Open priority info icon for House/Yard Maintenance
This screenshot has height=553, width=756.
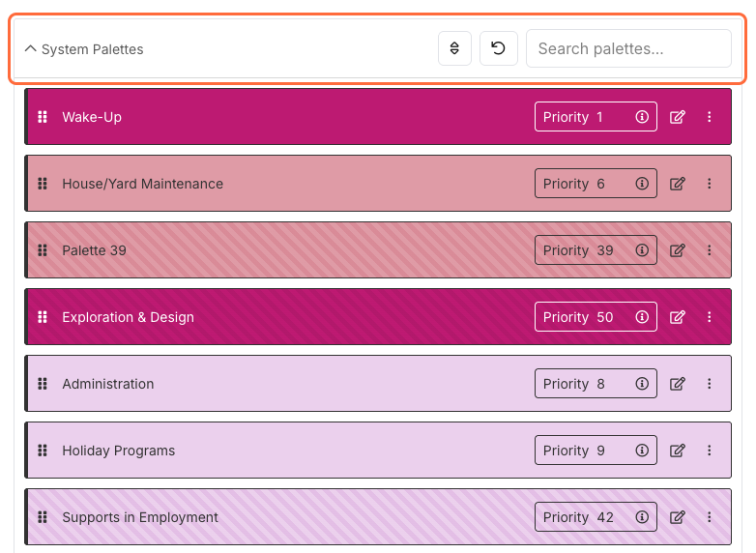pyautogui.click(x=642, y=184)
